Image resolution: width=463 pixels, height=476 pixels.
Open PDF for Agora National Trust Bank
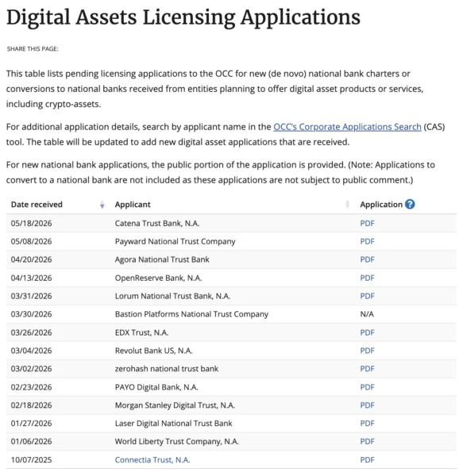tap(367, 259)
